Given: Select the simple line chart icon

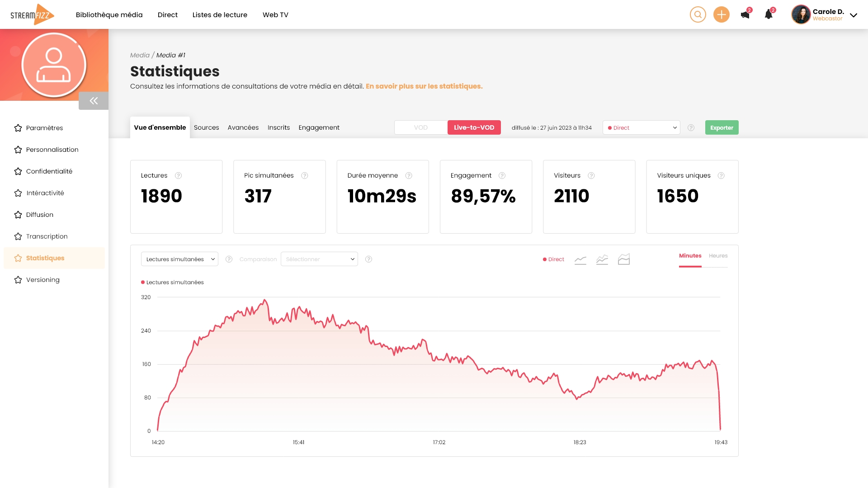Looking at the screenshot, I should coord(580,259).
